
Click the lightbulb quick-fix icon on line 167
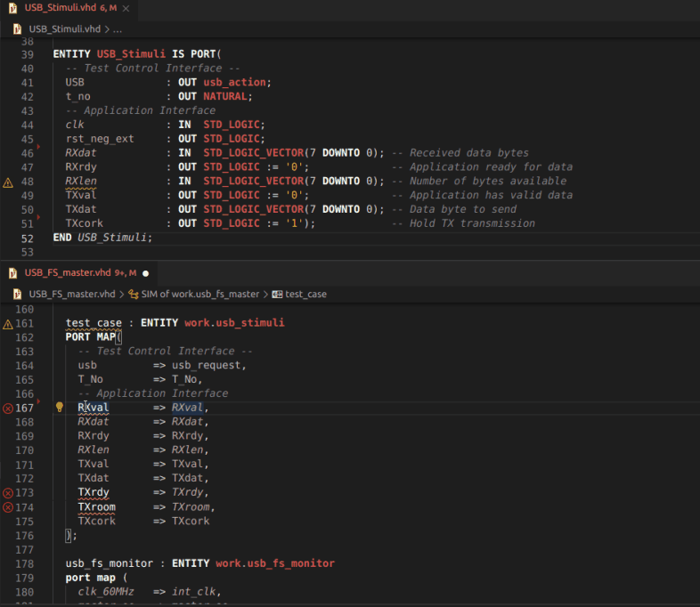tap(60, 408)
